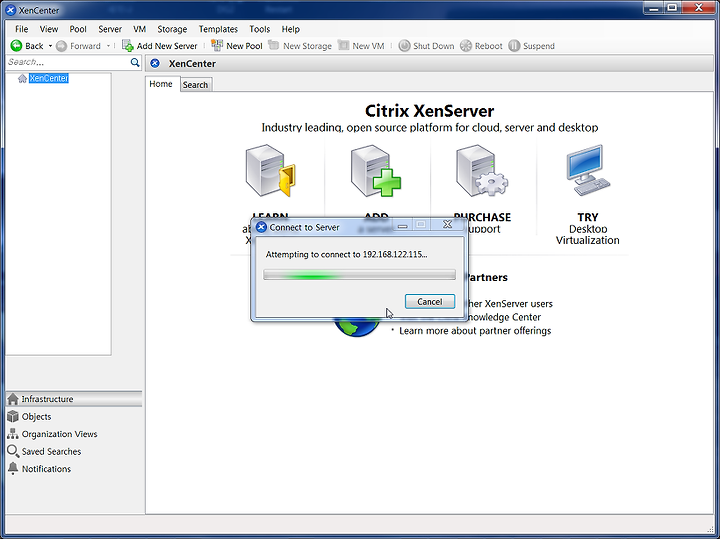Click the house icon beside XenCenter node
Viewport: 720px width, 539px height.
pyautogui.click(x=22, y=79)
